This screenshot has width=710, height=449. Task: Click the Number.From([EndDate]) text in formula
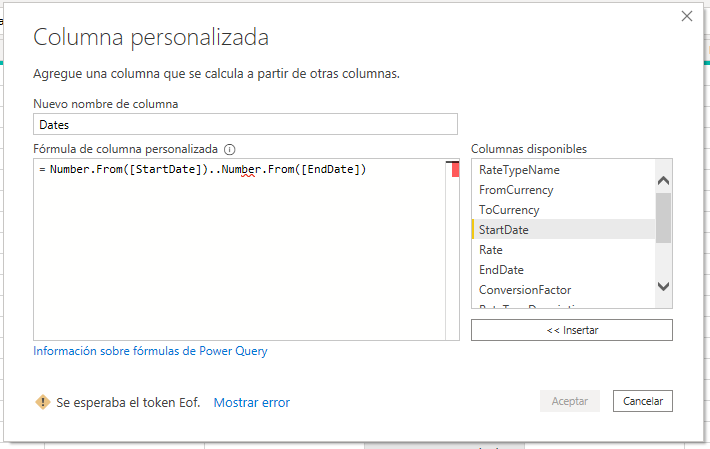(x=293, y=169)
